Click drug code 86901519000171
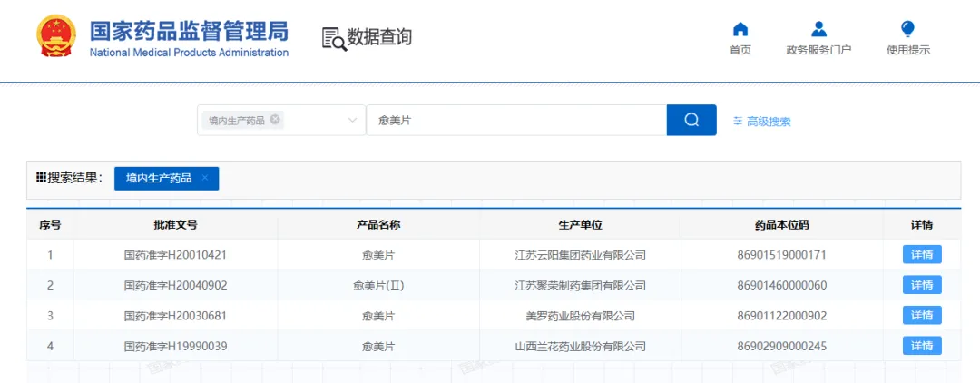This screenshot has width=980, height=383. [782, 255]
